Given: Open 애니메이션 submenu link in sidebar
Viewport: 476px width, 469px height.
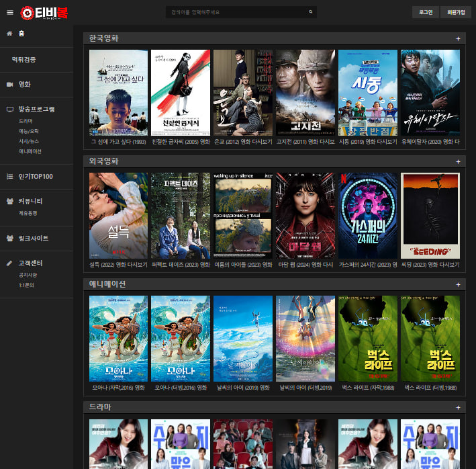Looking at the screenshot, I should coord(30,152).
